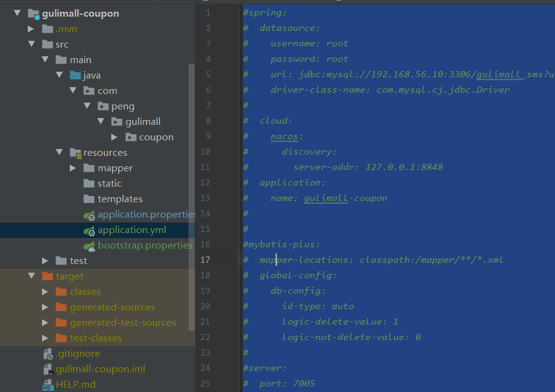The height and width of the screenshot is (392, 555).
Task: Expand the coupon package arrow
Action: point(114,137)
